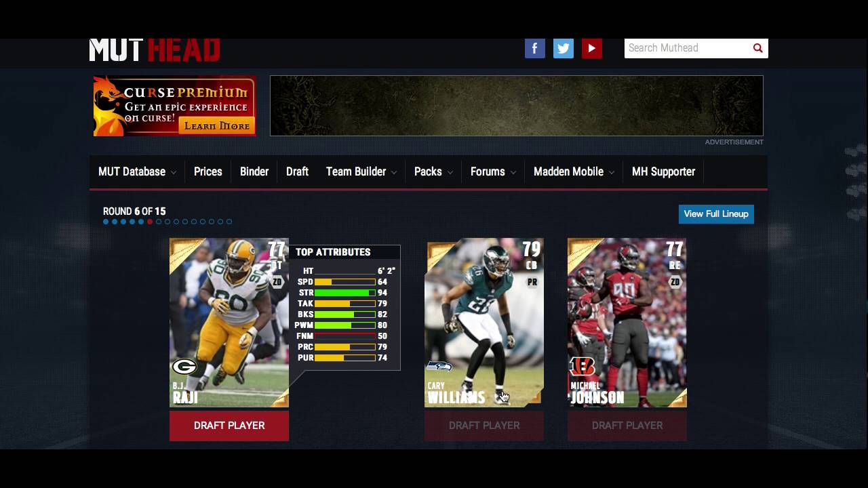Open the Muthead Facebook page icon
The width and height of the screenshot is (868, 488).
534,48
